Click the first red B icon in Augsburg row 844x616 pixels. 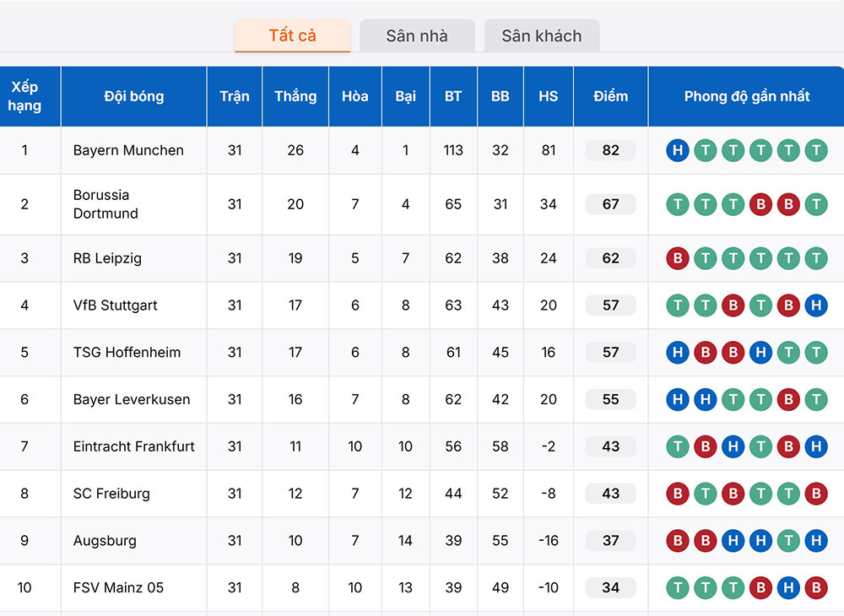[678, 541]
